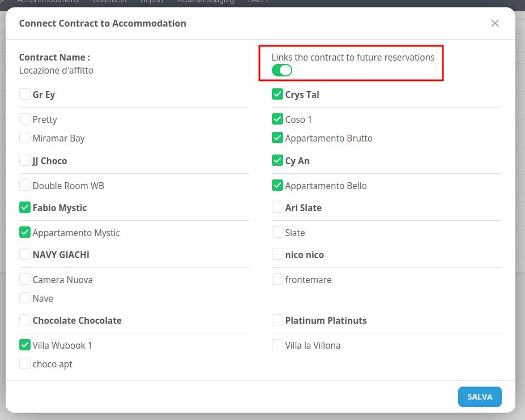Tick the frontemare checkbox
The width and height of the screenshot is (525, 420).
coord(278,280)
